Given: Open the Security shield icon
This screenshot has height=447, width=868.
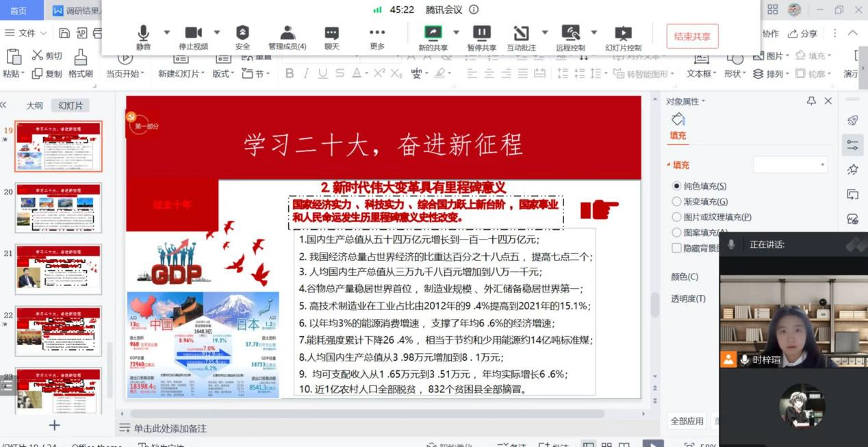Looking at the screenshot, I should click(242, 36).
